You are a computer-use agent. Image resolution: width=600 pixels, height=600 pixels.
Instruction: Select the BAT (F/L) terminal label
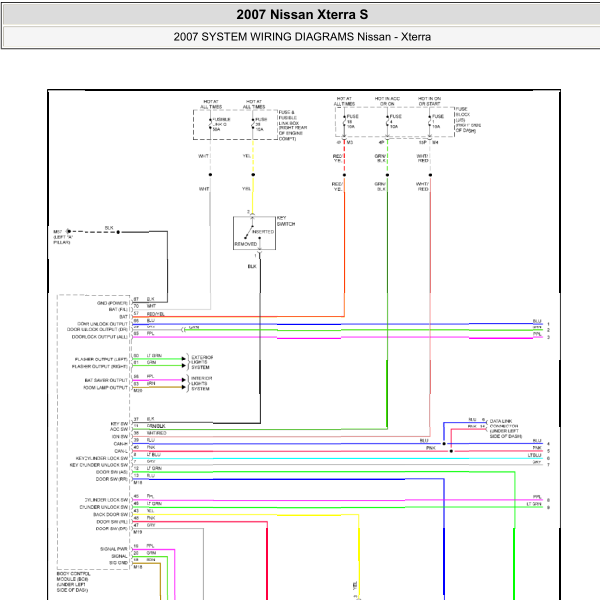[x=118, y=310]
